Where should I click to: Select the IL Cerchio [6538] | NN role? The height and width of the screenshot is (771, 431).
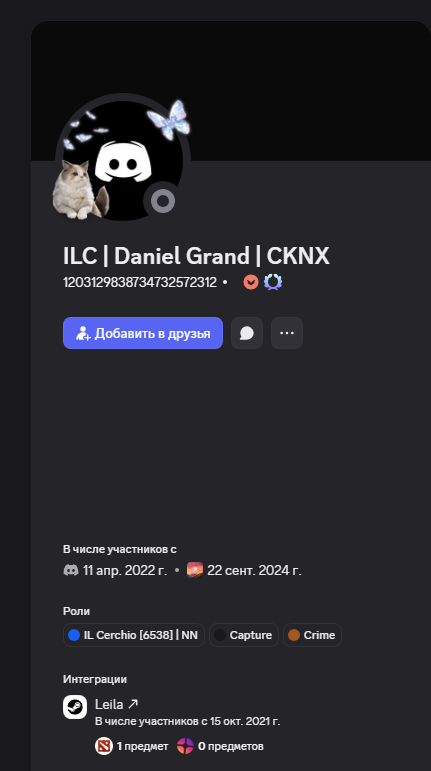coord(134,635)
